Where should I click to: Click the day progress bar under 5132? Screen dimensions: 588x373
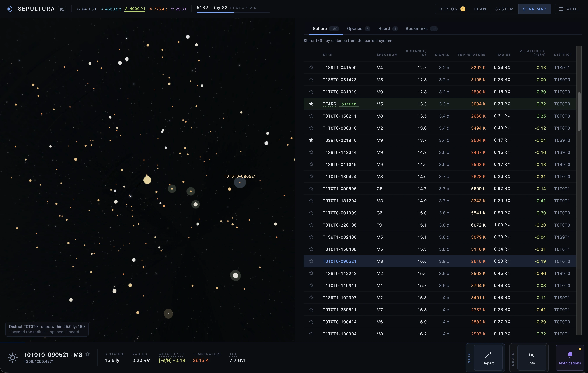pyautogui.click(x=233, y=12)
